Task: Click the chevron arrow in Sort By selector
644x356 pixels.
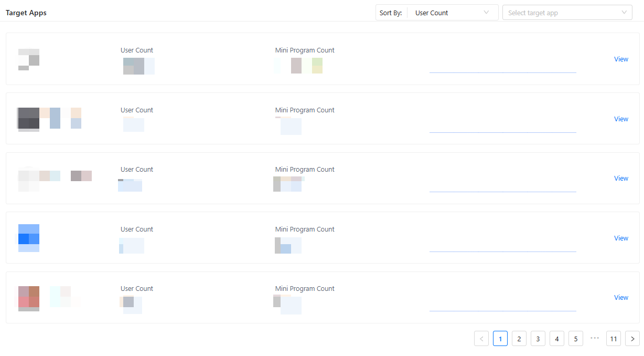Action: (x=486, y=13)
